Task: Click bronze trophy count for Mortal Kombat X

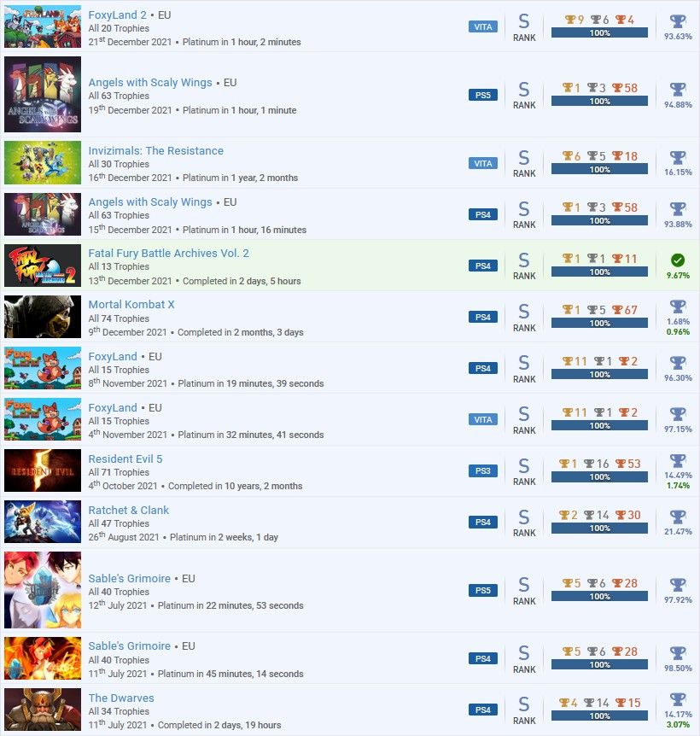Action: (x=625, y=310)
